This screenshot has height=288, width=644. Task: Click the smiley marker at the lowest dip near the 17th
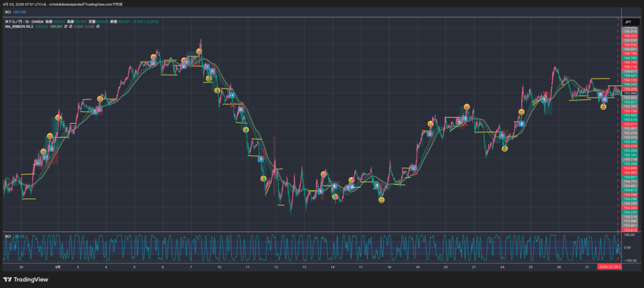pos(381,199)
